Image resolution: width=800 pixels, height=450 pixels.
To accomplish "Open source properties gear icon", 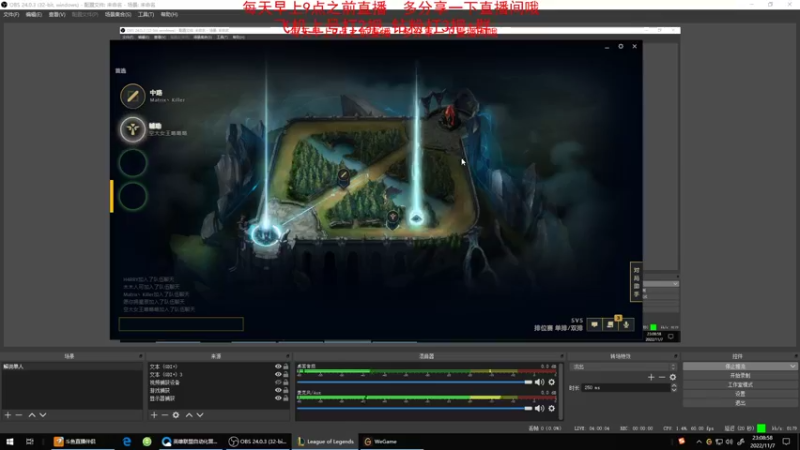I will (176, 415).
